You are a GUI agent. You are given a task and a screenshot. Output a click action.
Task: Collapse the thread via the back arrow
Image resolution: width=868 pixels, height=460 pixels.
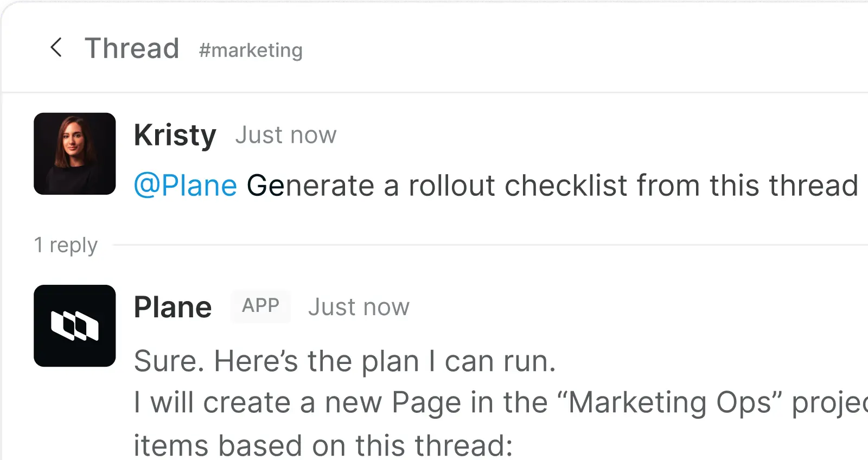[x=56, y=48]
